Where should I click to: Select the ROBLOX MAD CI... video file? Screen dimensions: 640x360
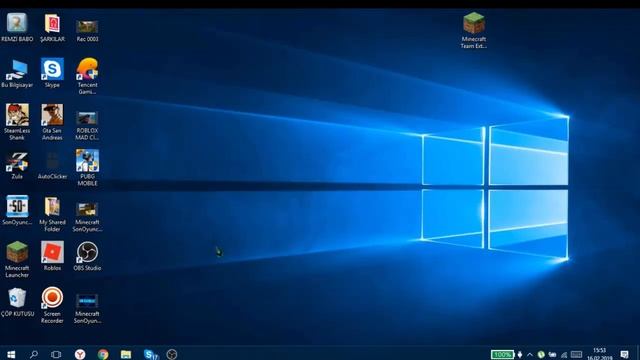[x=87, y=126]
